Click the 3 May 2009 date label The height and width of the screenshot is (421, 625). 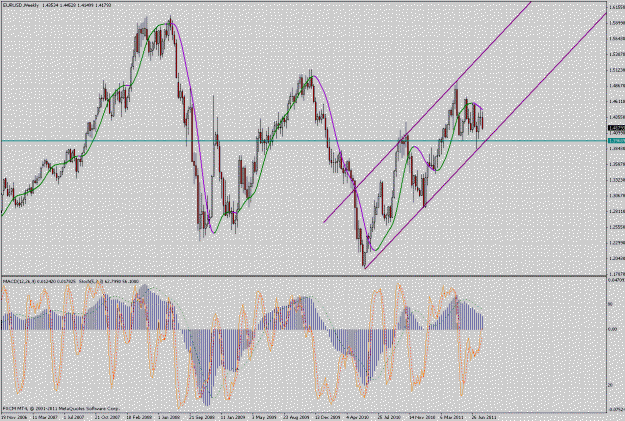coord(263,417)
